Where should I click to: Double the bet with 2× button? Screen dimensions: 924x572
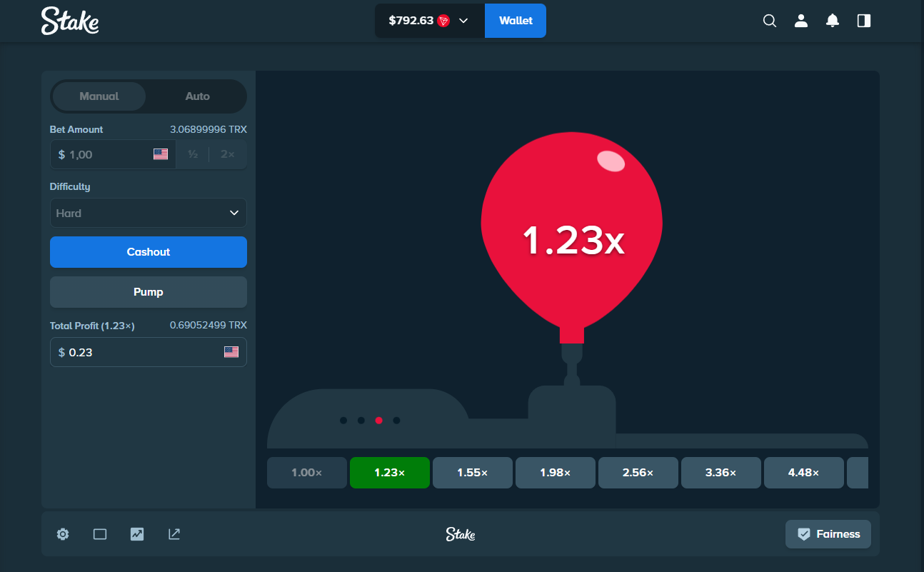pyautogui.click(x=228, y=154)
